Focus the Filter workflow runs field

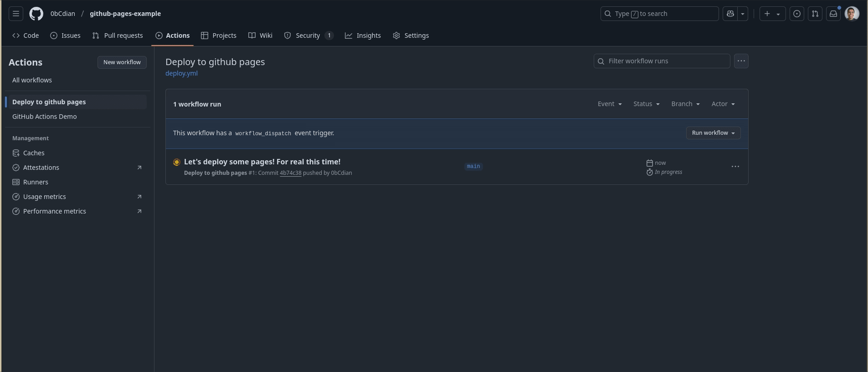pos(662,61)
